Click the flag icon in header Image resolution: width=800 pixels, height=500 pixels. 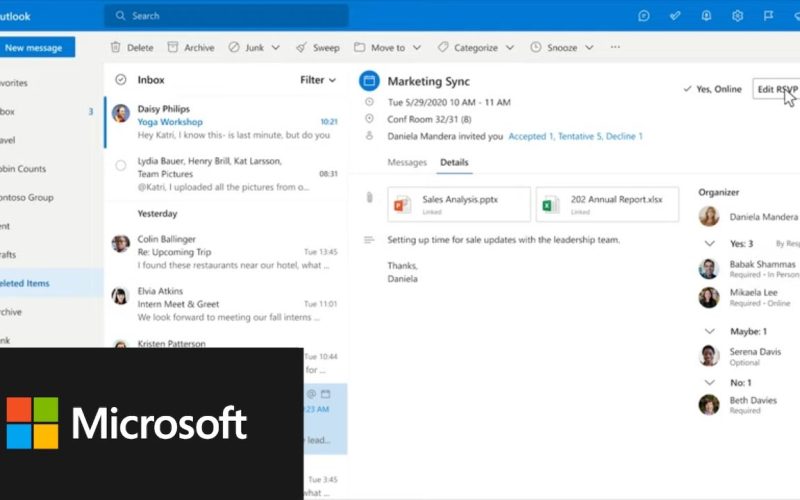768,16
